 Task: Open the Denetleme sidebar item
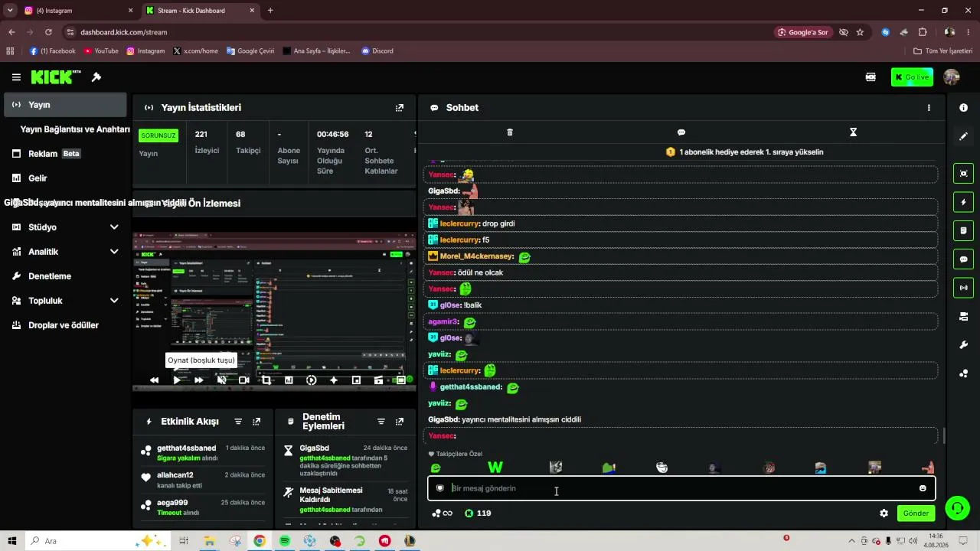click(x=65, y=276)
